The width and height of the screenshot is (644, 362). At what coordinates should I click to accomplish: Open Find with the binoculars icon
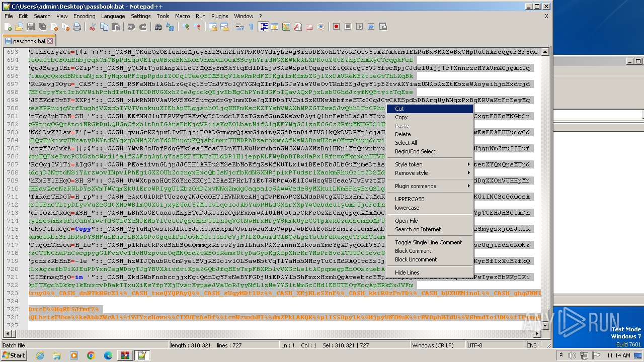tap(158, 27)
